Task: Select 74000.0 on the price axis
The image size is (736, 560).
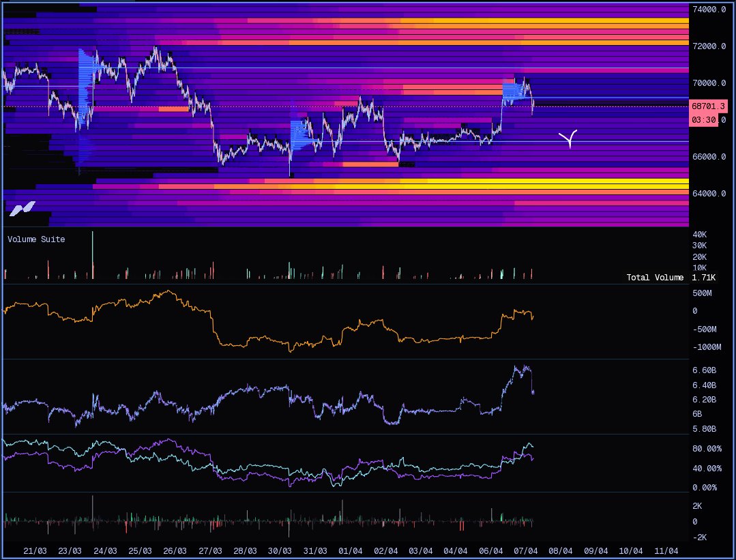Action: click(709, 10)
